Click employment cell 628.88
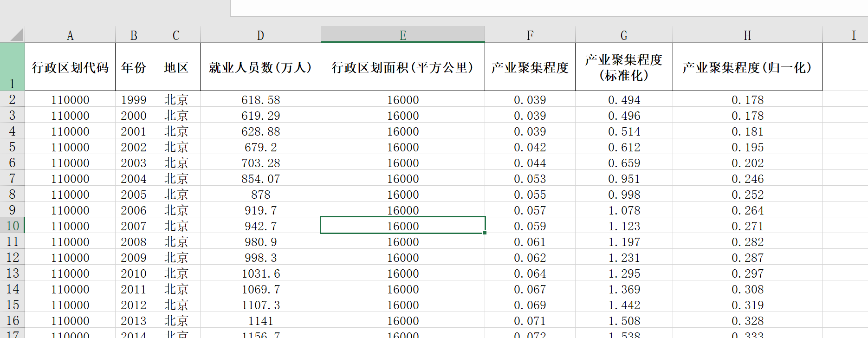Screen dimensions: 868x338 point(260,131)
